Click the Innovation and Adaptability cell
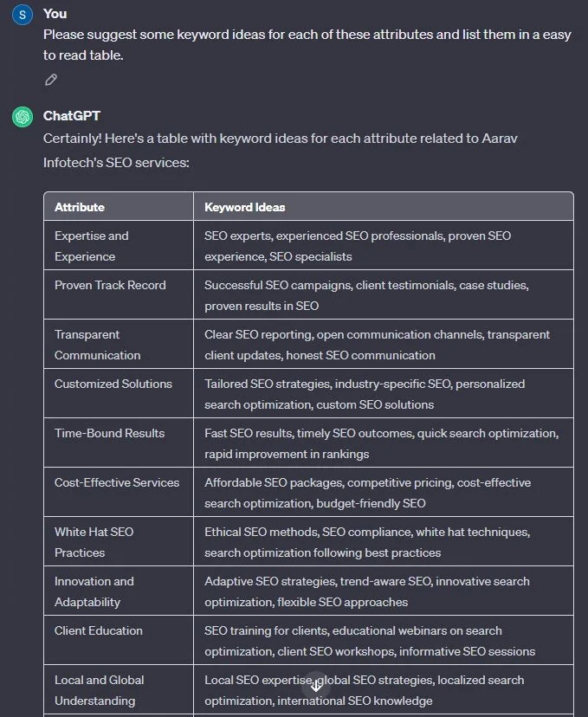588x717 pixels. pos(119,591)
